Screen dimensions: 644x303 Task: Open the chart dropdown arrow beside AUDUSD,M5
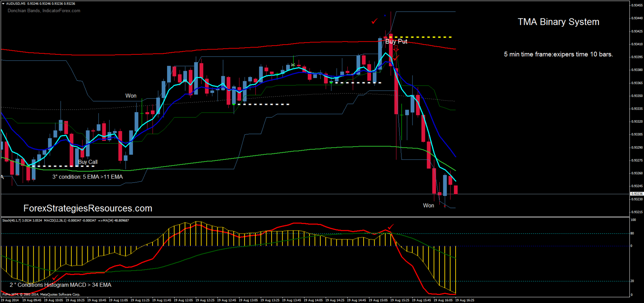[x=3, y=4]
